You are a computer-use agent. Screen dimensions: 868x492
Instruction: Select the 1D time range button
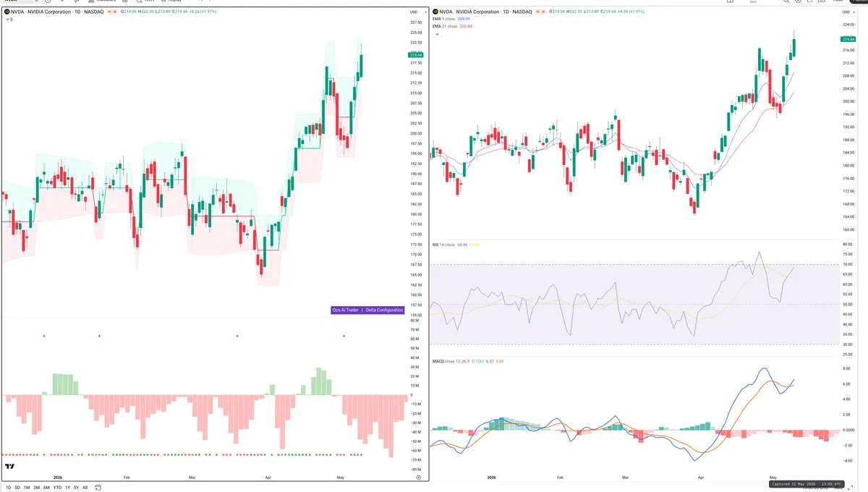pyautogui.click(x=8, y=488)
